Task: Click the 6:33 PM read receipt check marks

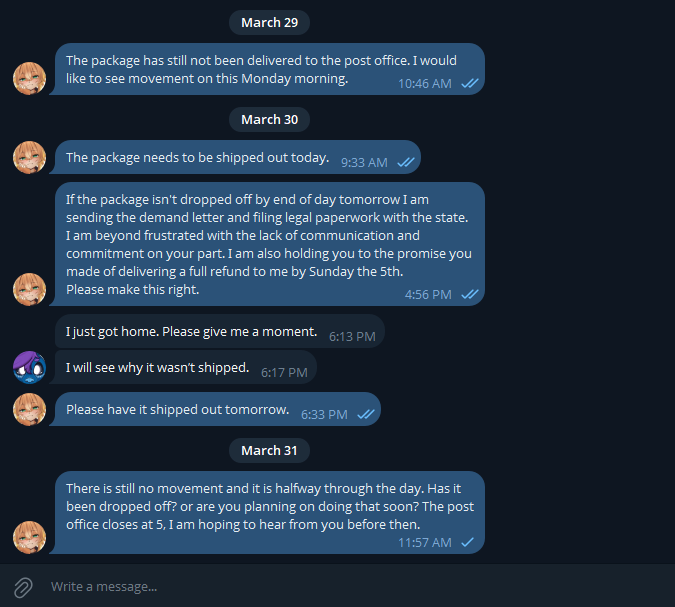Action: [x=366, y=415]
